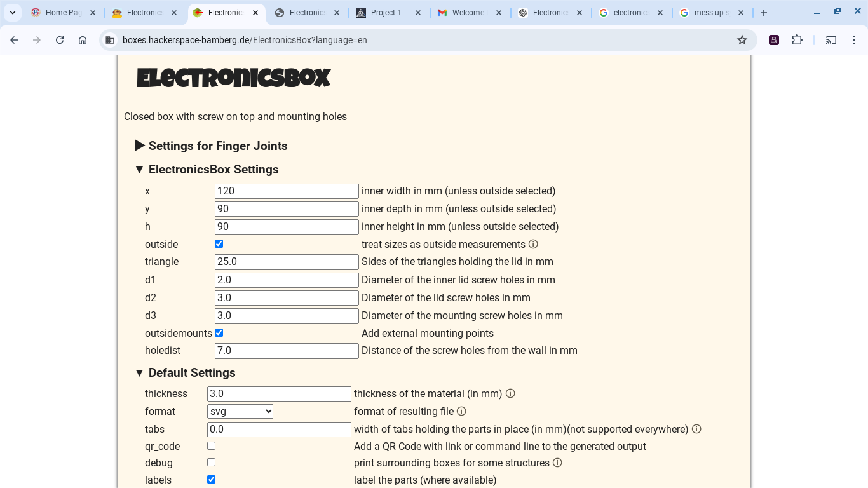Collapse the ElectronicsBox Settings section
Image resolution: width=868 pixels, height=488 pixels.
tap(207, 170)
